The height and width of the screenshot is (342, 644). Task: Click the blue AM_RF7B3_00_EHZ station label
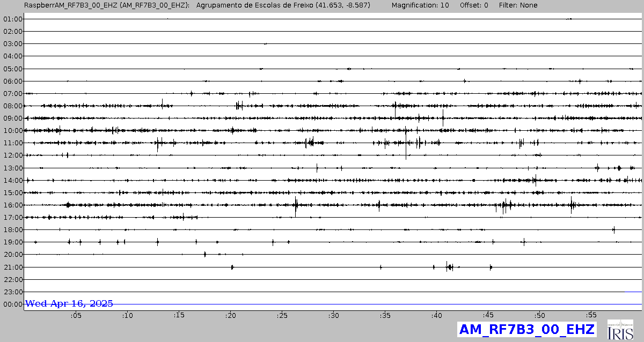[526, 329]
